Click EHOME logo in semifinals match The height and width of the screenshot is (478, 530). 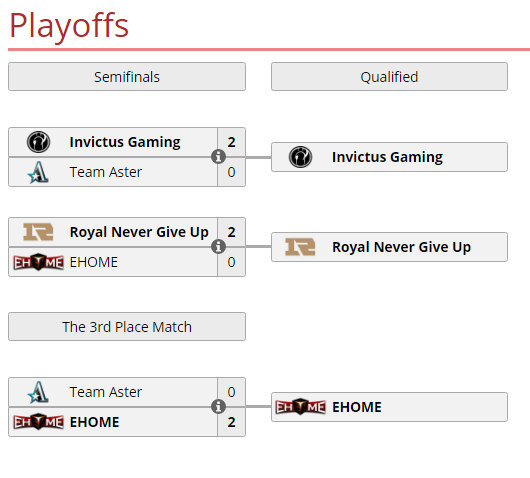tap(38, 262)
